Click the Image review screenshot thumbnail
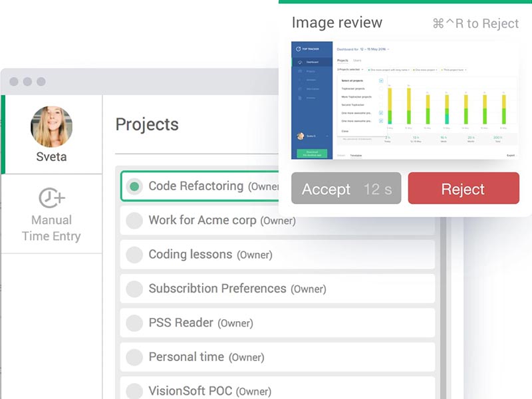Image resolution: width=532 pixels, height=399 pixels. (x=405, y=100)
